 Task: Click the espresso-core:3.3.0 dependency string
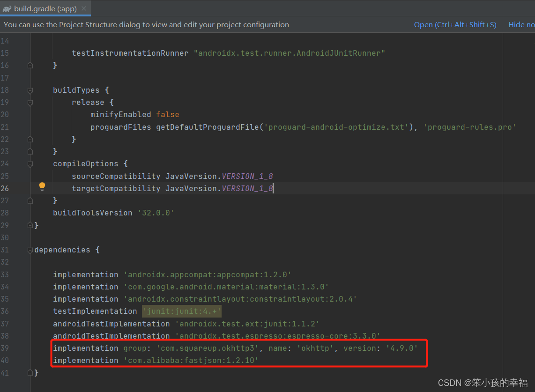tap(277, 336)
